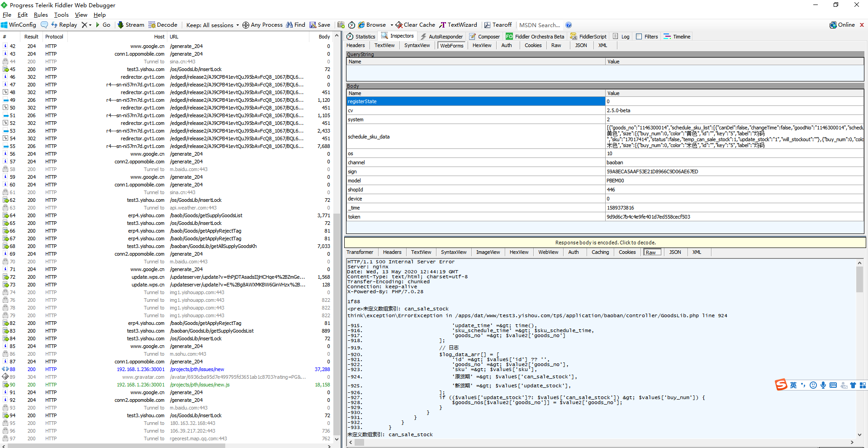Switch to Composer tab

484,36
